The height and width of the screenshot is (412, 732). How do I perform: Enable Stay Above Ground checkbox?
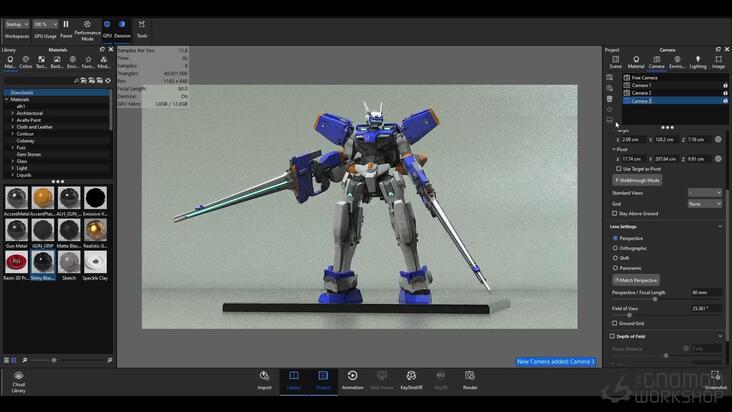[615, 213]
